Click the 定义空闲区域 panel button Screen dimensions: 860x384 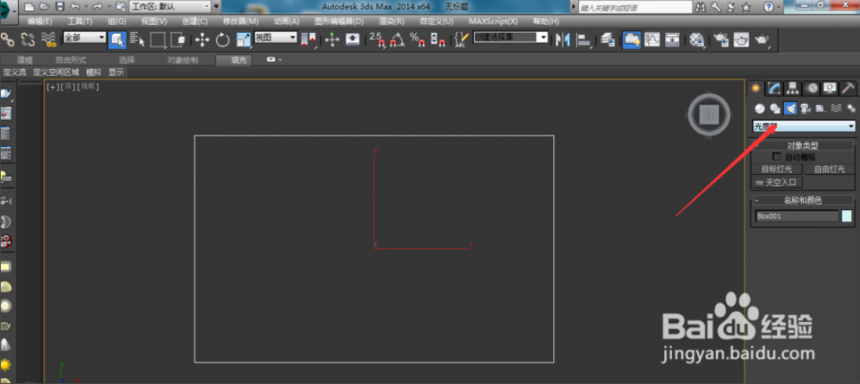(x=56, y=72)
